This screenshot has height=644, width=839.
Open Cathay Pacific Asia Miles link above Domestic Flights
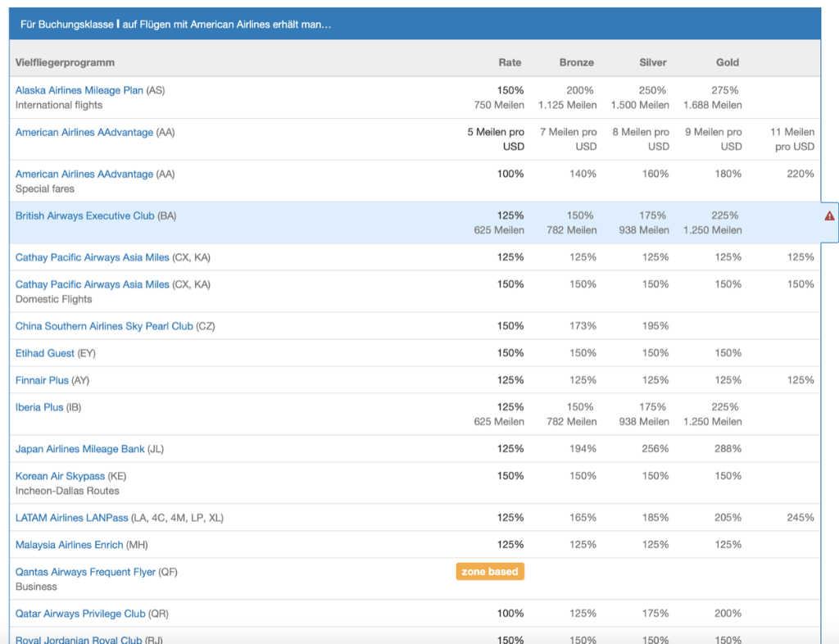tap(92, 284)
